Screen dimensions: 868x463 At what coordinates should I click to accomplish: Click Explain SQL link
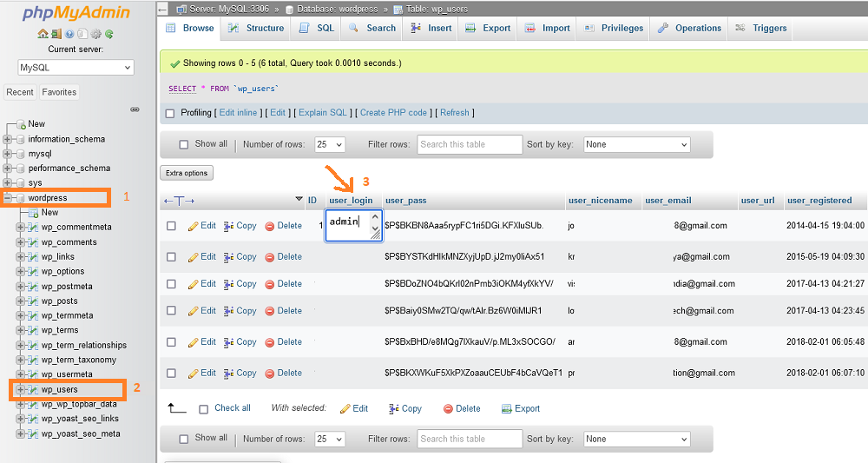(323, 112)
